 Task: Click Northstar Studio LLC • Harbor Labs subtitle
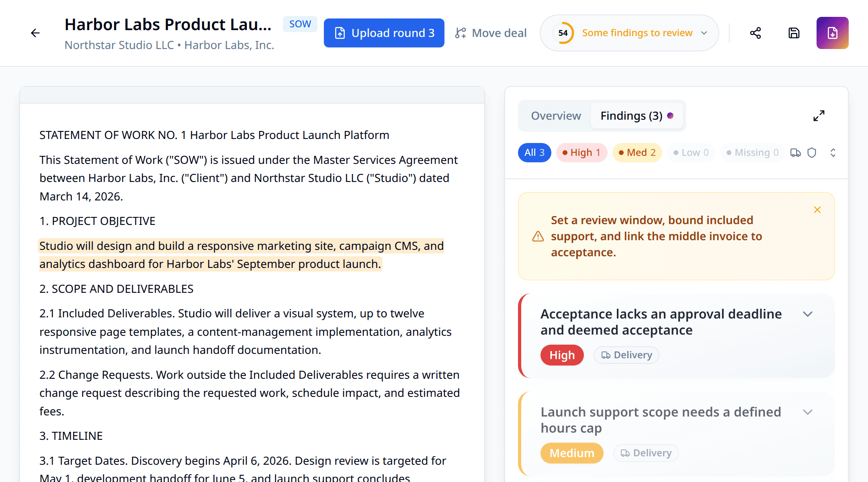[169, 45]
